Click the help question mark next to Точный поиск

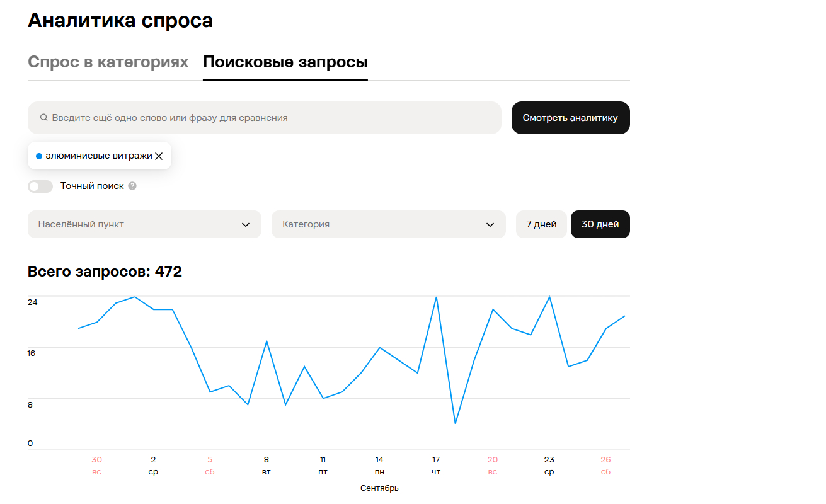132,186
